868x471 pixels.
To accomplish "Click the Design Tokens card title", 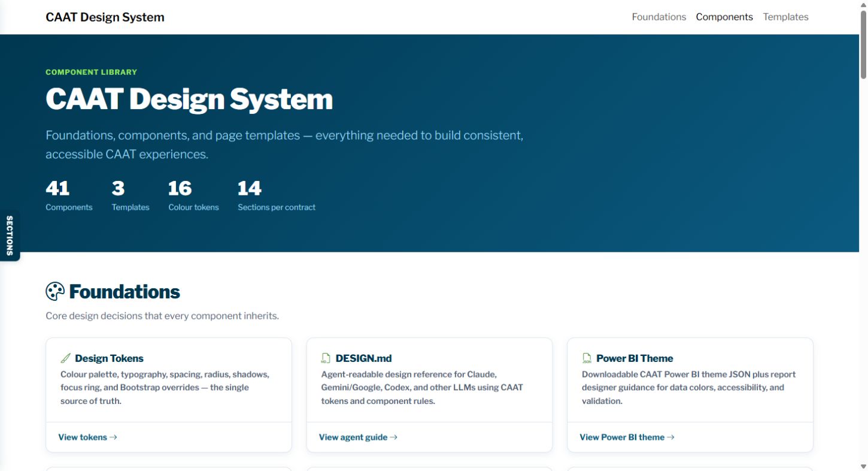I will pyautogui.click(x=109, y=358).
